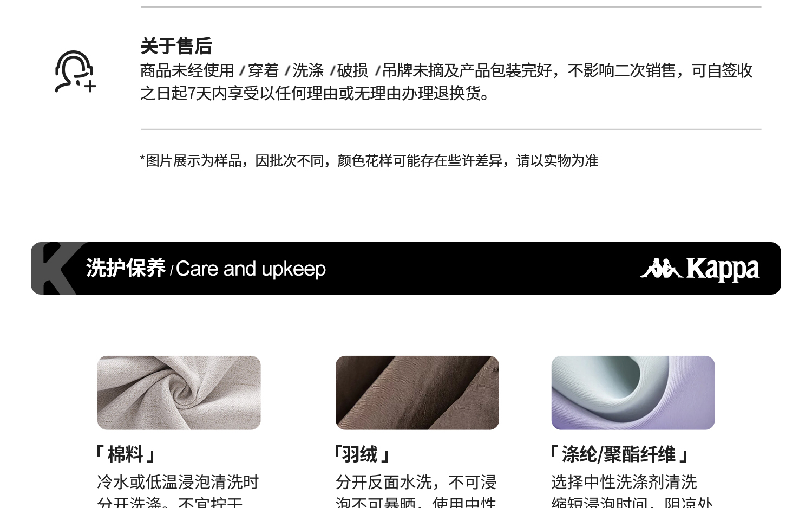
Task: Click the Kappa brand wordmark text
Action: coord(723,269)
